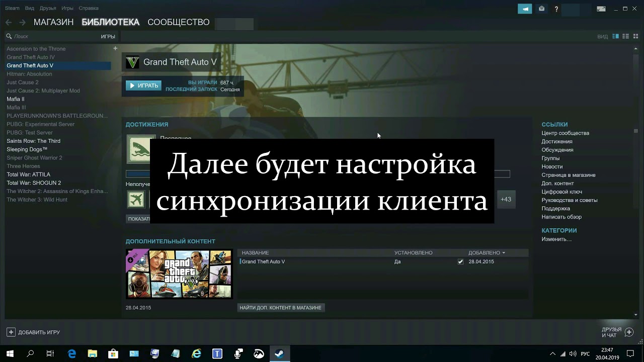Select list view mode icon
644x362 pixels.
point(626,36)
